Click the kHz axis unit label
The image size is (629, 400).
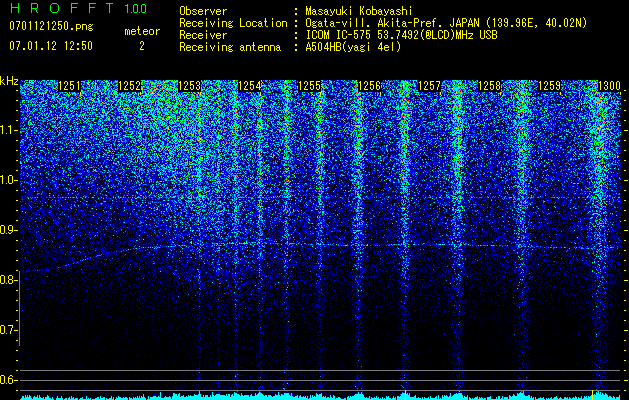9,81
